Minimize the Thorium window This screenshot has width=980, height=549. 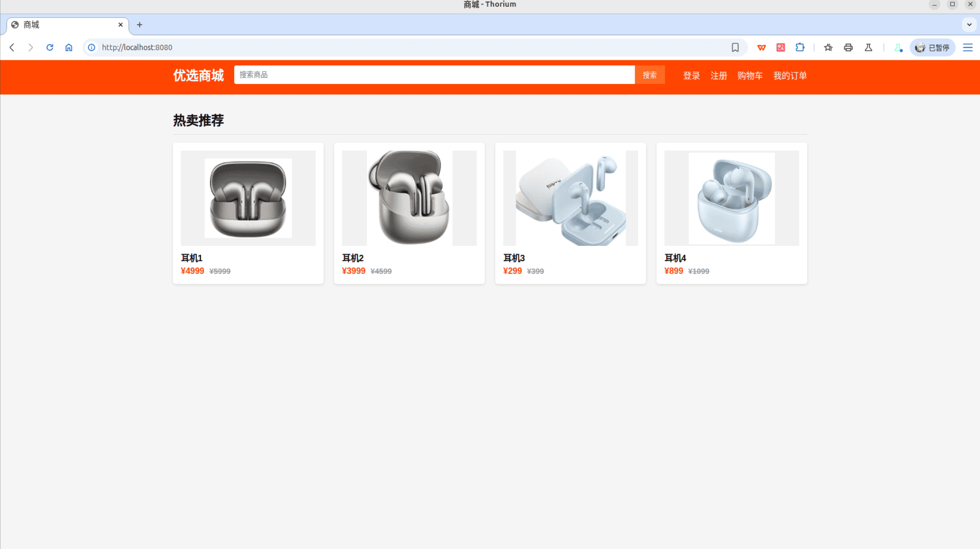[934, 4]
